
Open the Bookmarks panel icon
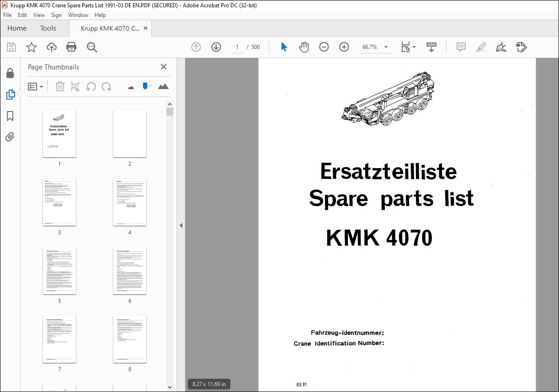pyautogui.click(x=10, y=116)
